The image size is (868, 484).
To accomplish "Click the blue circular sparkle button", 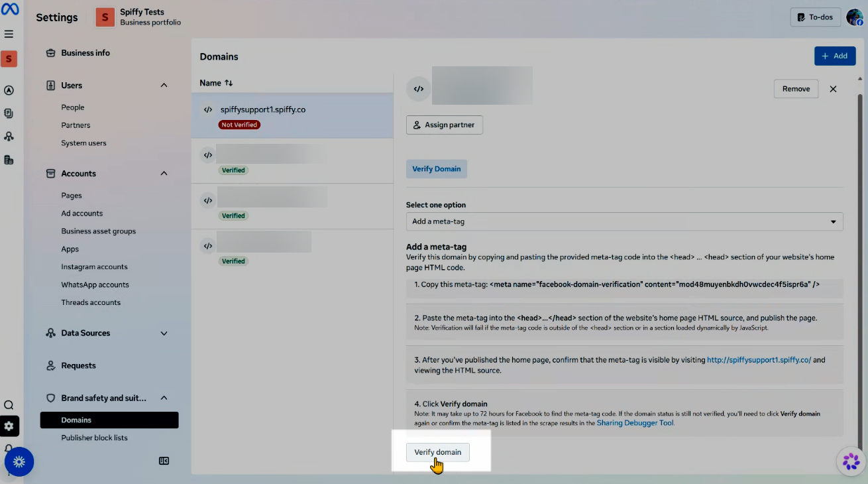I will [19, 461].
